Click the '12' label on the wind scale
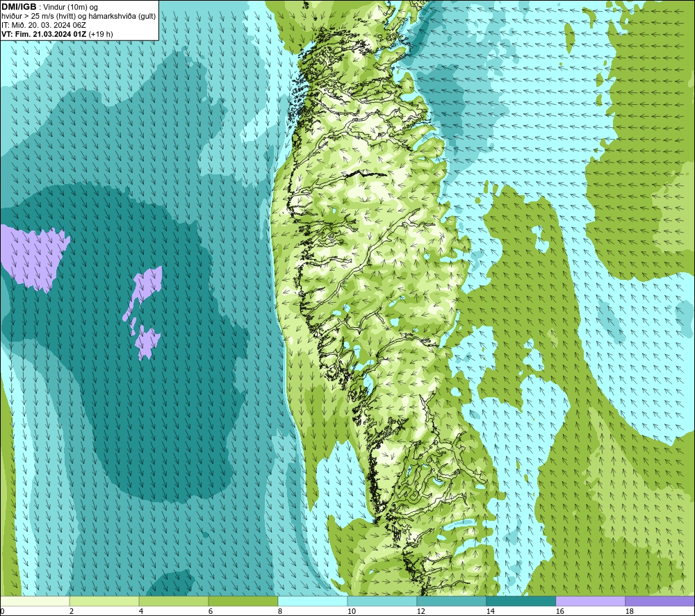Image resolution: width=695 pixels, height=616 pixels. pyautogui.click(x=421, y=611)
